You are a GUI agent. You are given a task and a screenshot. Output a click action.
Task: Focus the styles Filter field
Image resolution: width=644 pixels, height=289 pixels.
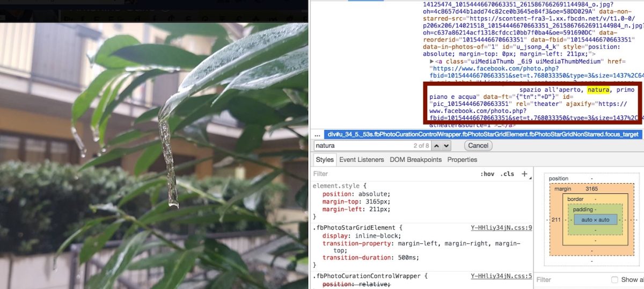pyautogui.click(x=376, y=174)
